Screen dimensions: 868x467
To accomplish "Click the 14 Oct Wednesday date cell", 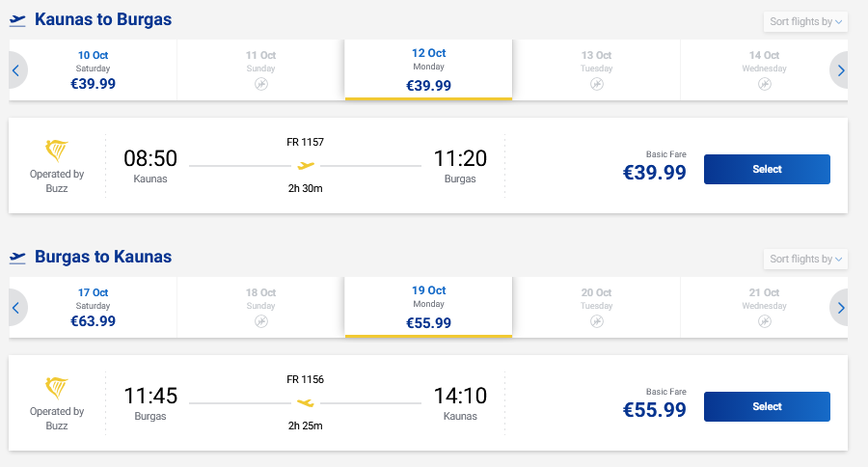I will tap(764, 69).
